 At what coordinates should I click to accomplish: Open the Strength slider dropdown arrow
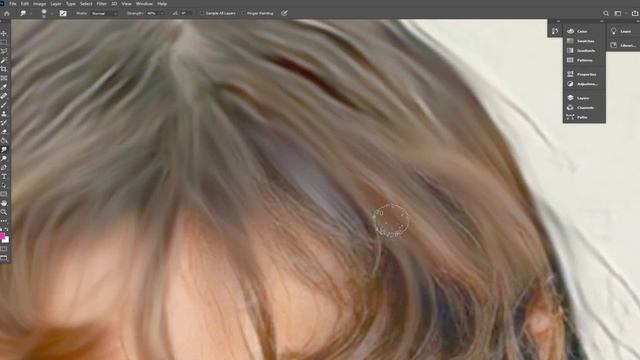(x=162, y=13)
